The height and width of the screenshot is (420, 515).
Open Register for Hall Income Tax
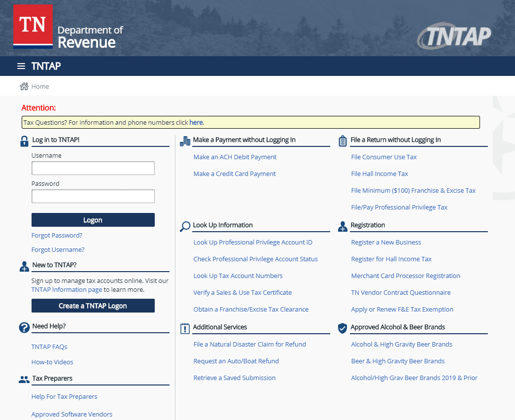click(391, 259)
